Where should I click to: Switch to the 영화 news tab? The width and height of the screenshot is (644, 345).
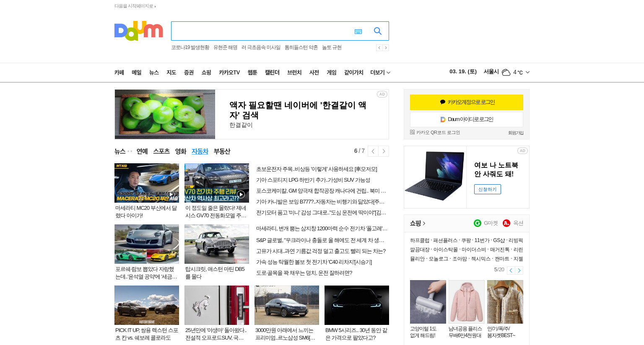point(181,151)
